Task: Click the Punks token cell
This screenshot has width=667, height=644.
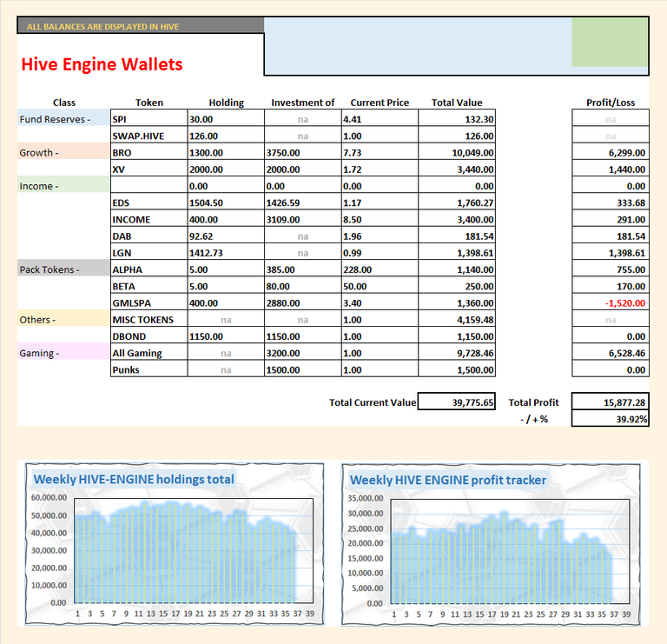Action: [149, 369]
